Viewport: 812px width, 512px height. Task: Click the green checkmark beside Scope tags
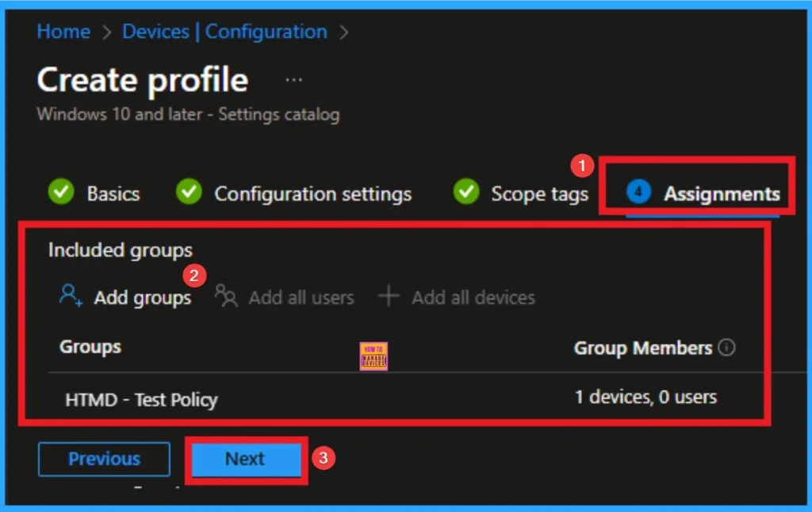pos(465,193)
